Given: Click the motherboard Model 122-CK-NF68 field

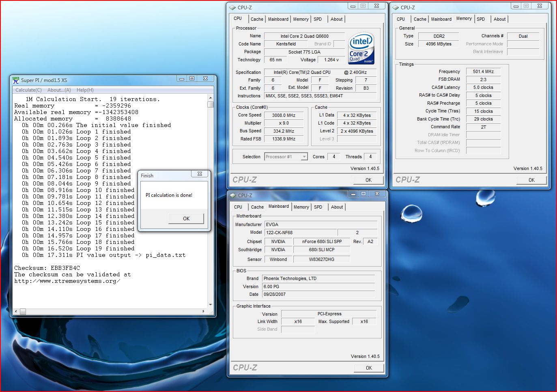Looking at the screenshot, I should 300,233.
